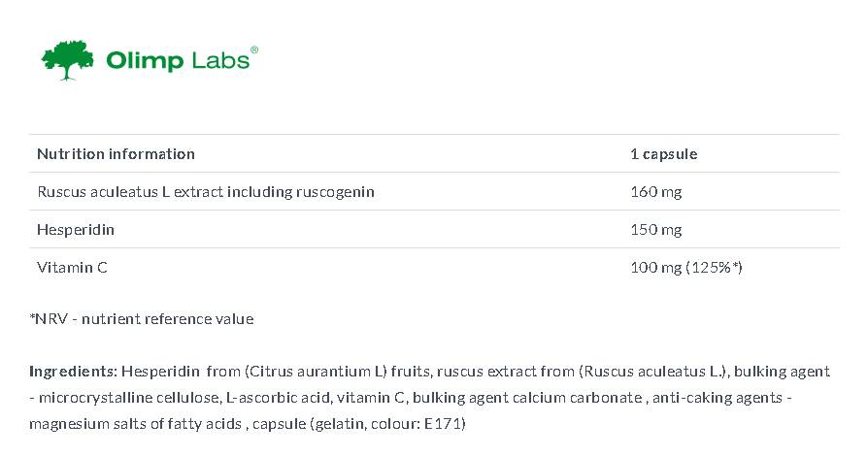Click the 160 mg value
Screen dimensions: 868x456
click(655, 191)
